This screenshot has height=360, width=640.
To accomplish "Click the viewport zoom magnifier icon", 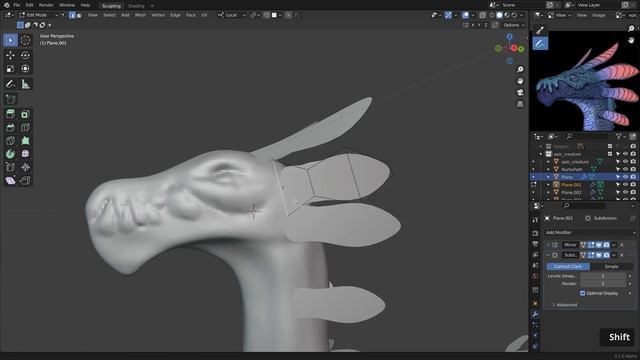I will tap(520, 69).
